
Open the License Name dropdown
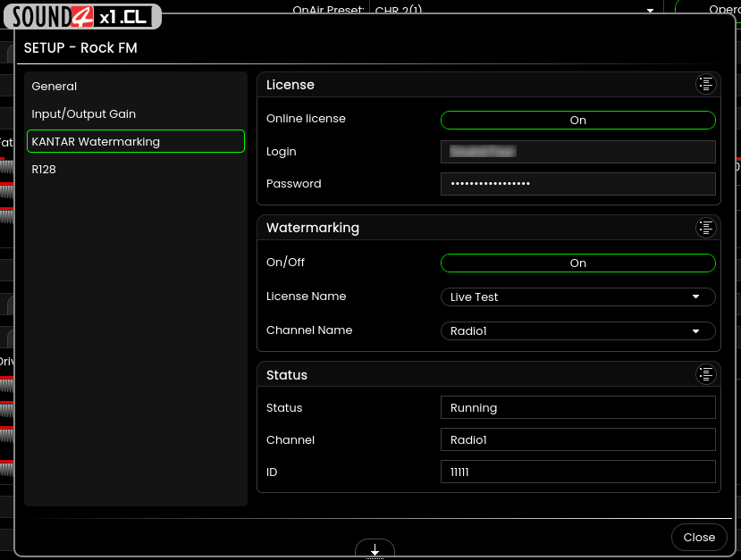click(x=578, y=297)
